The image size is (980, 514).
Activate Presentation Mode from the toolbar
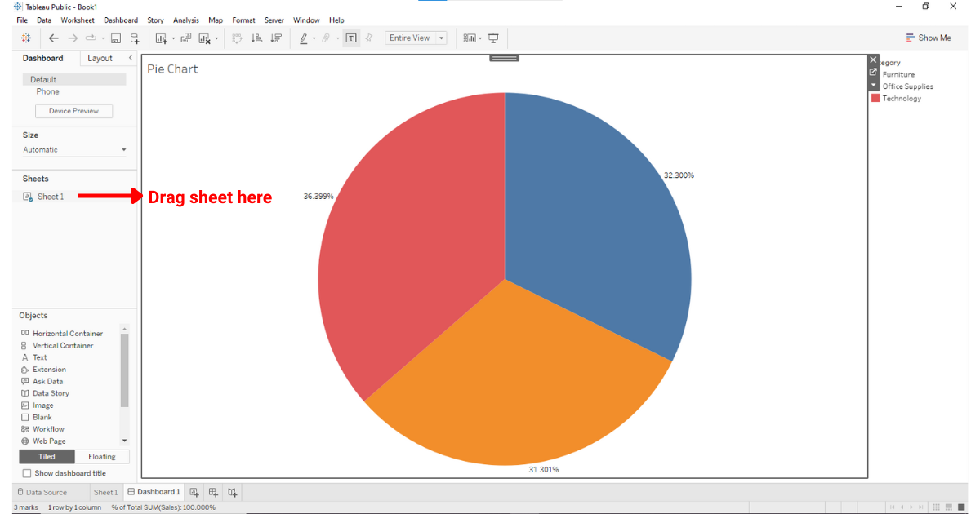(493, 38)
